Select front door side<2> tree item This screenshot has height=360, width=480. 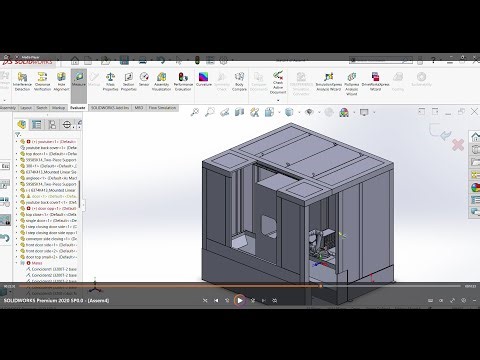(48, 251)
